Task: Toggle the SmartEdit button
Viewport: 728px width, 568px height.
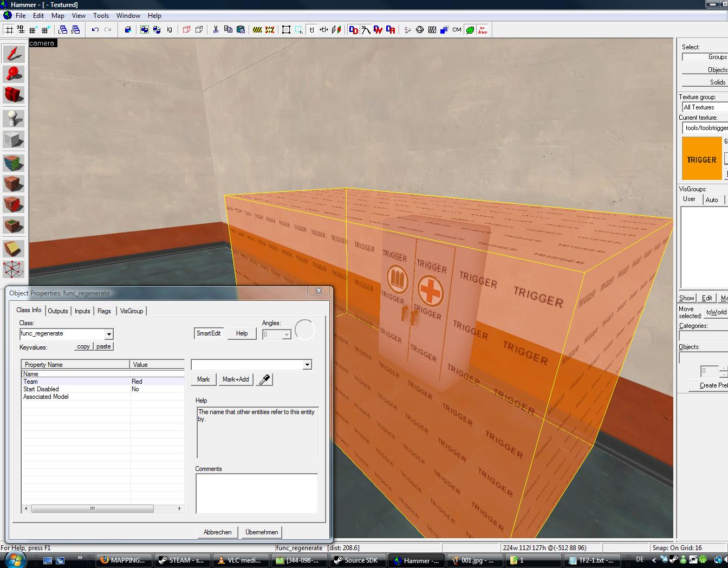Action: click(x=209, y=333)
